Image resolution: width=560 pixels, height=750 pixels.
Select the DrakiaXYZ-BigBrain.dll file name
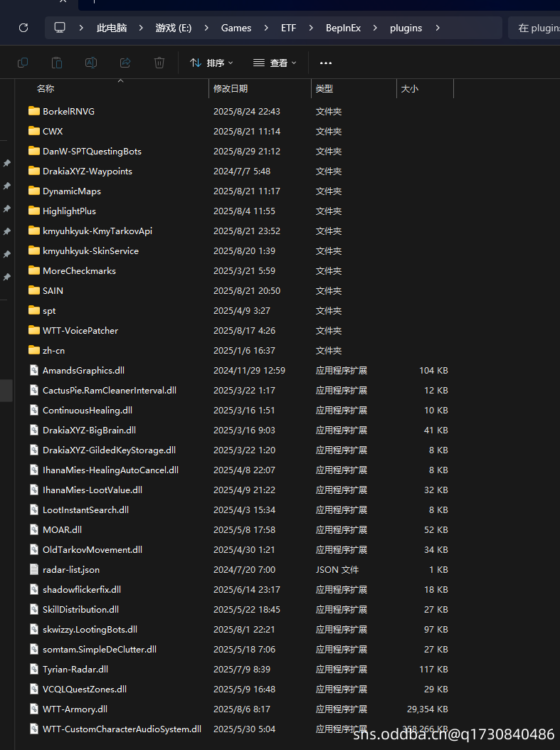tap(90, 430)
